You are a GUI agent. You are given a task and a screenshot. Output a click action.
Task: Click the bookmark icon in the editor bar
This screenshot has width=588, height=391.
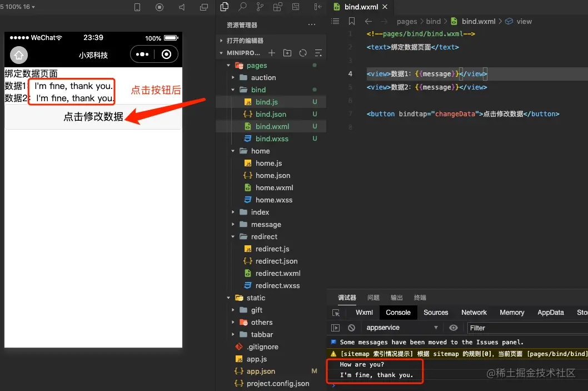(352, 21)
